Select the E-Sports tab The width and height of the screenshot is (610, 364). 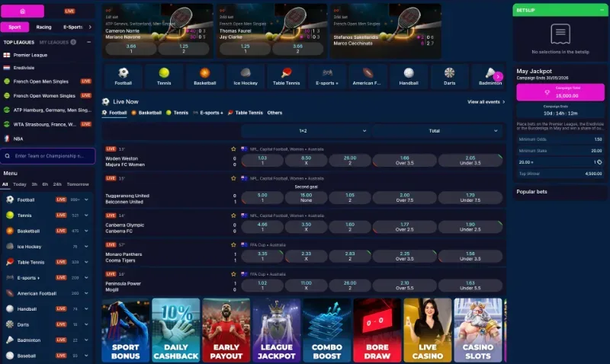[72, 27]
